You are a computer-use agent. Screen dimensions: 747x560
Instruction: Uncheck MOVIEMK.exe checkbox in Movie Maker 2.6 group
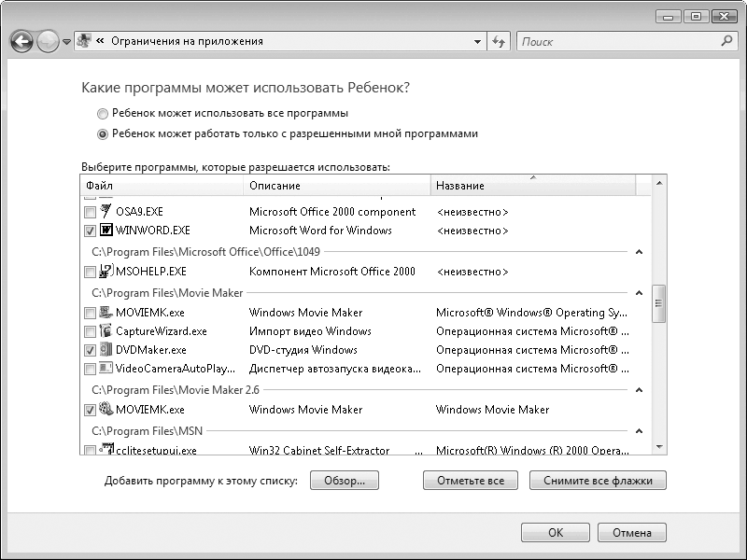(x=90, y=410)
